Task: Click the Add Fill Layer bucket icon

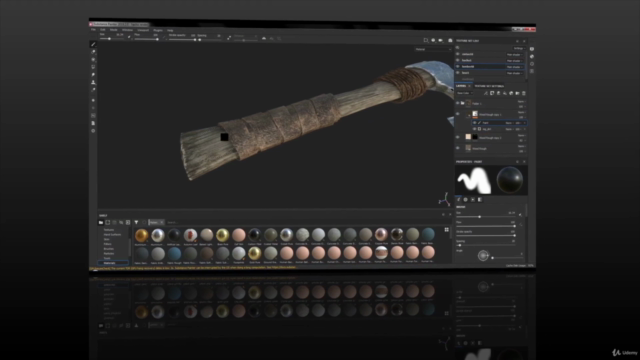Action: [x=505, y=93]
